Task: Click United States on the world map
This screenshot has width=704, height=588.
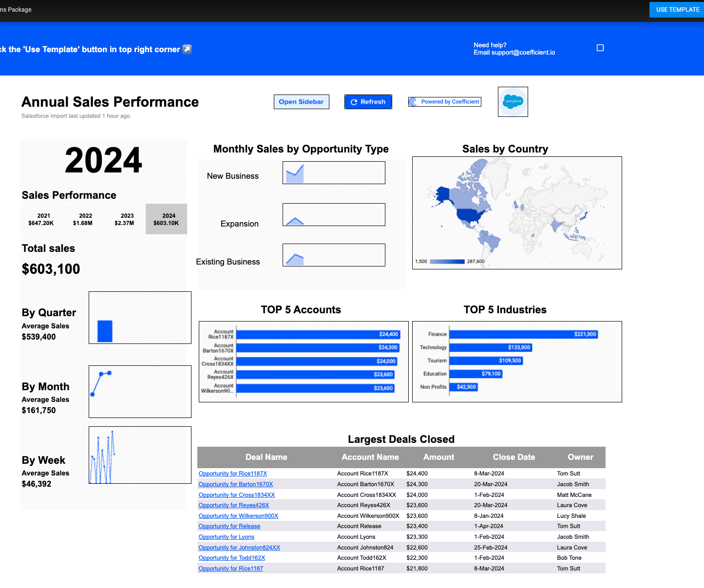Action: 471,214
